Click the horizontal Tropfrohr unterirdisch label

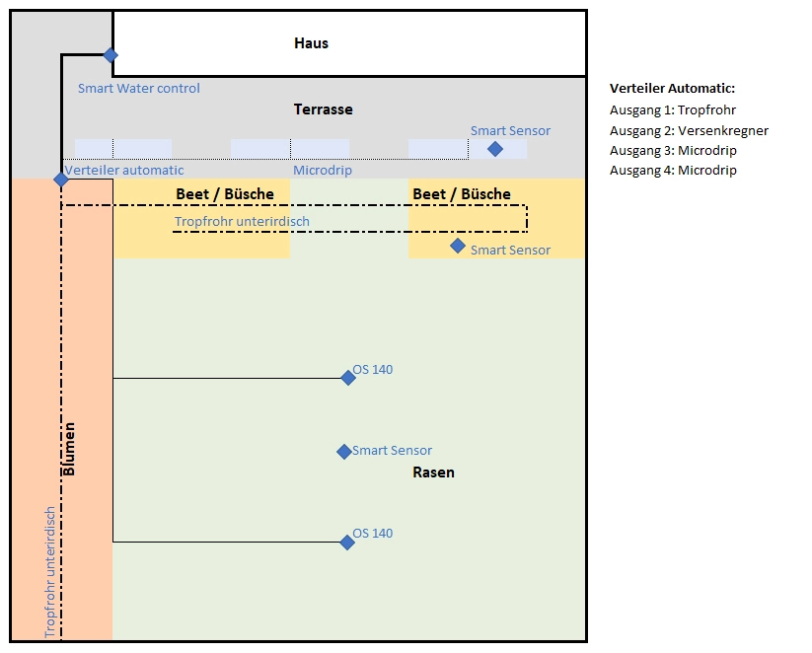[242, 222]
